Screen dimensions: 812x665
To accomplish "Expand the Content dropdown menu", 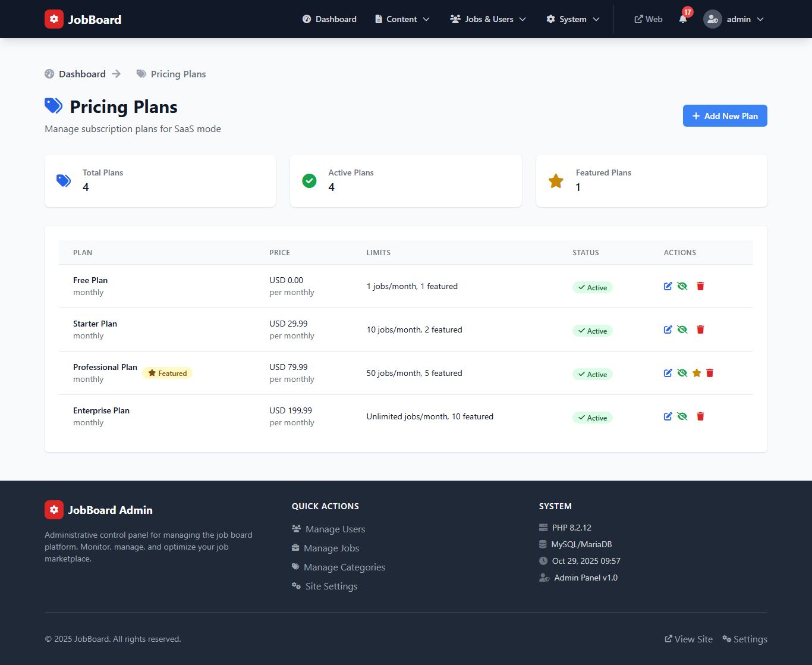I will pos(402,19).
